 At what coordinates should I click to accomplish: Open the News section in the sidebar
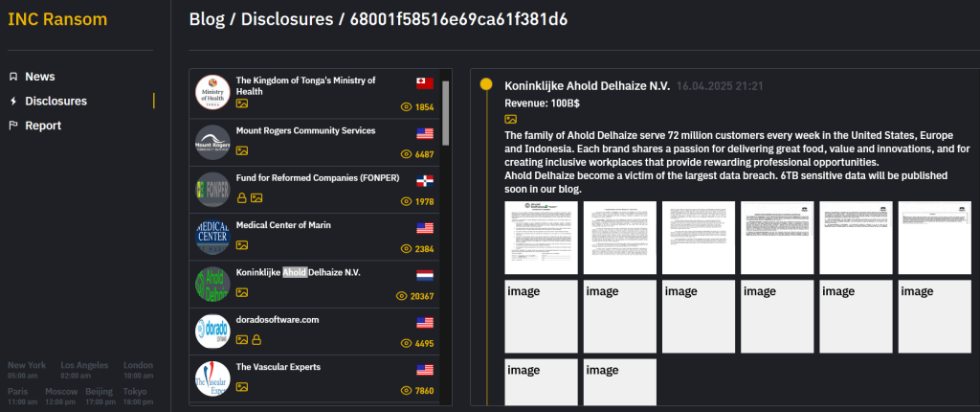[x=39, y=77]
